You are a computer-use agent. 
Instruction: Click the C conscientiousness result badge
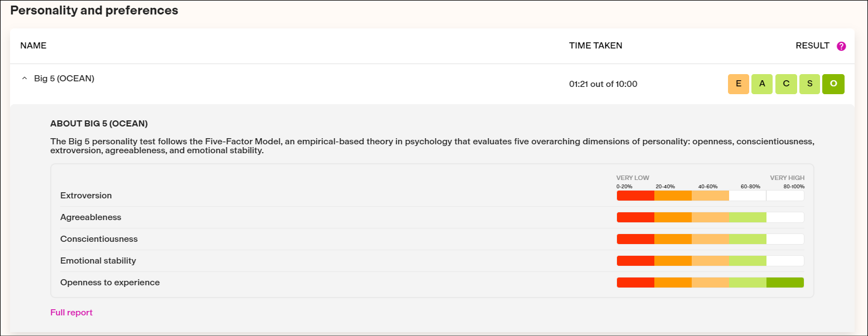(786, 84)
